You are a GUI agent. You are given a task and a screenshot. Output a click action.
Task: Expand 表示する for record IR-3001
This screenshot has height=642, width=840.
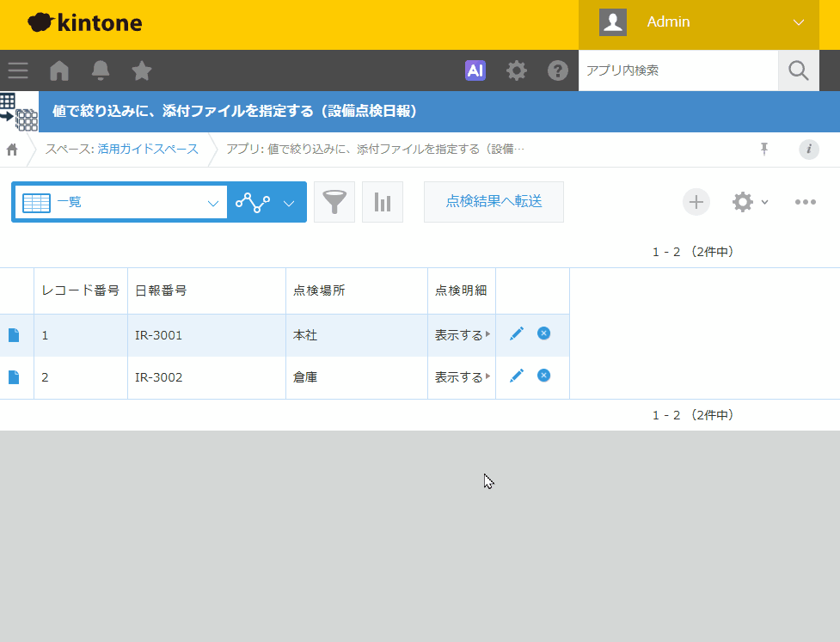[463, 335]
